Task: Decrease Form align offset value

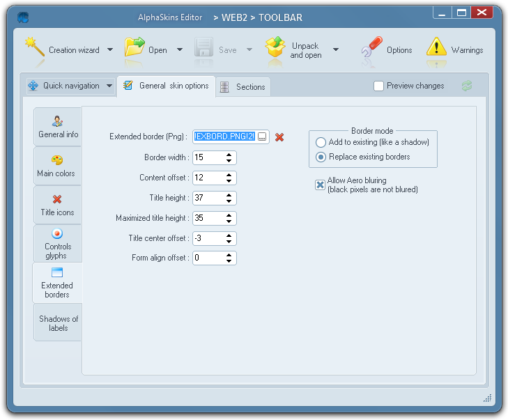Action: tap(229, 261)
